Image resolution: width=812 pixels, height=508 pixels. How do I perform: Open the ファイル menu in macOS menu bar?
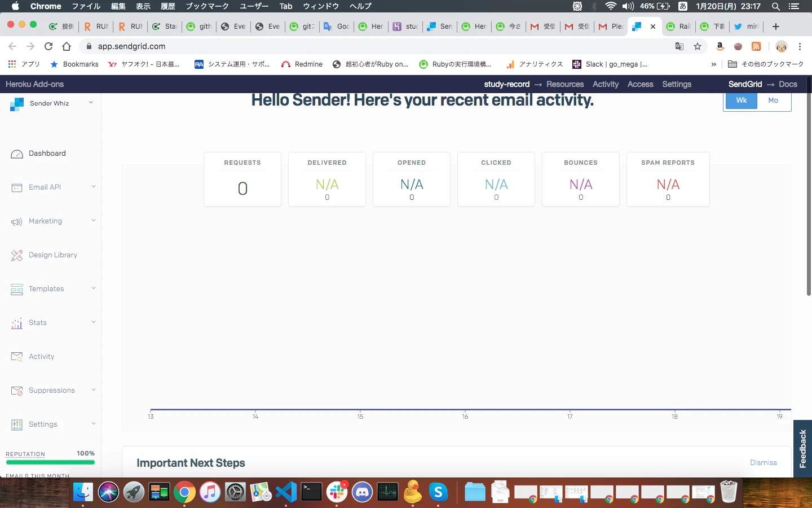click(x=86, y=6)
